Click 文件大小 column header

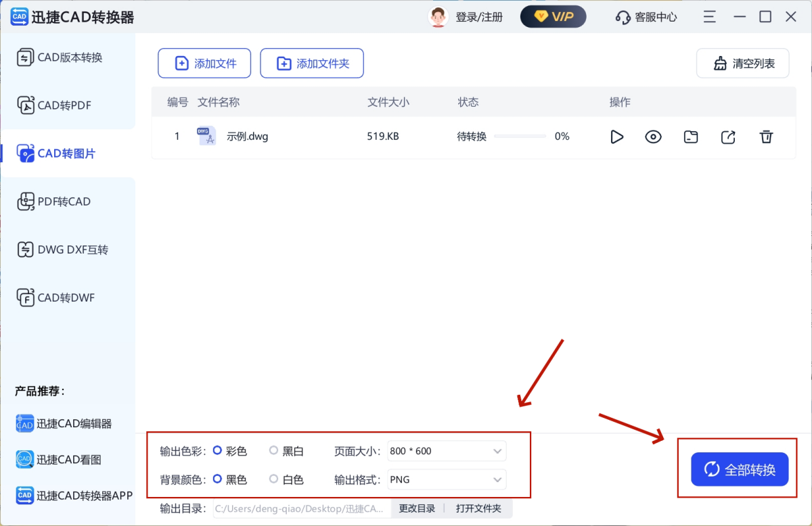(x=388, y=102)
